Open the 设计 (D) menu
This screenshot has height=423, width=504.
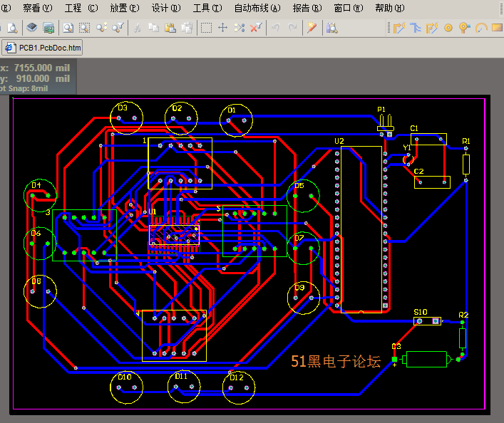click(x=166, y=8)
